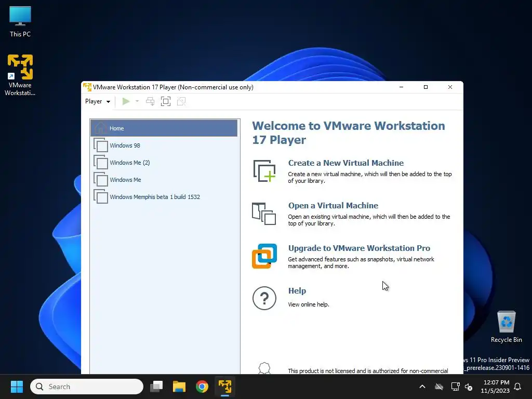
Task: Click Send Ctrl+Alt+Del toolbar icon
Action: tap(150, 101)
